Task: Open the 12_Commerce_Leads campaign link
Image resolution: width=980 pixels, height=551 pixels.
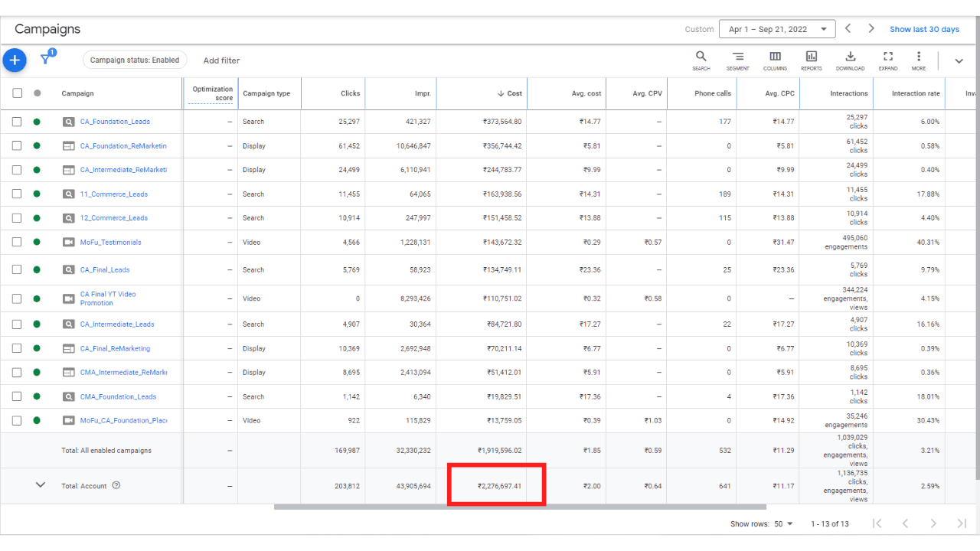Action: tap(114, 218)
